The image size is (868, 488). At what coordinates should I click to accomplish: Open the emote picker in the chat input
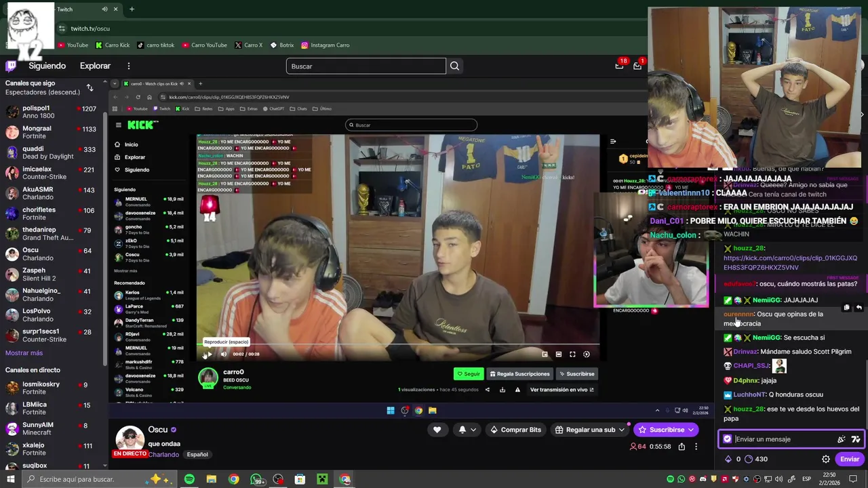(856, 439)
